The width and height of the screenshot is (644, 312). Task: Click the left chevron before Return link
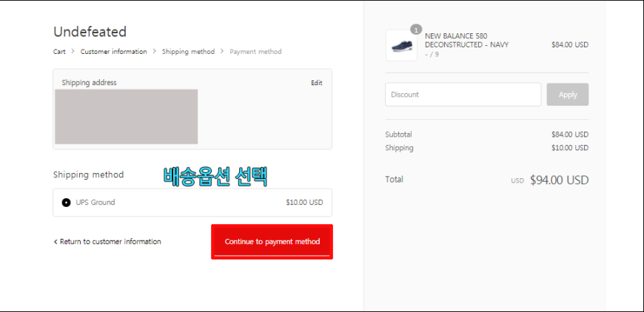56,242
